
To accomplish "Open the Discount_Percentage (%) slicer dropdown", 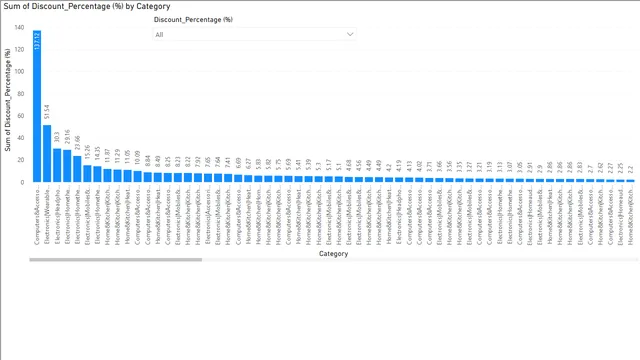I will pos(254,34).
